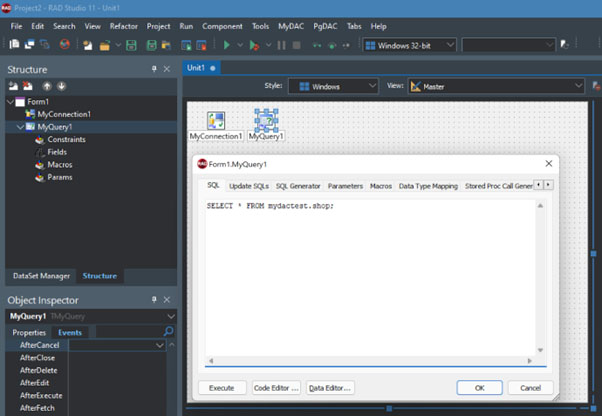Select Params under MyQuery1 in Structure tree
The image size is (602, 416).
60,177
